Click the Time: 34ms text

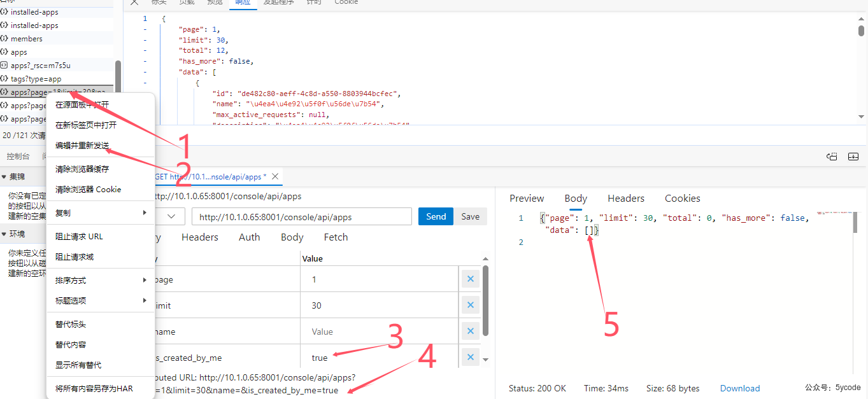(606, 388)
